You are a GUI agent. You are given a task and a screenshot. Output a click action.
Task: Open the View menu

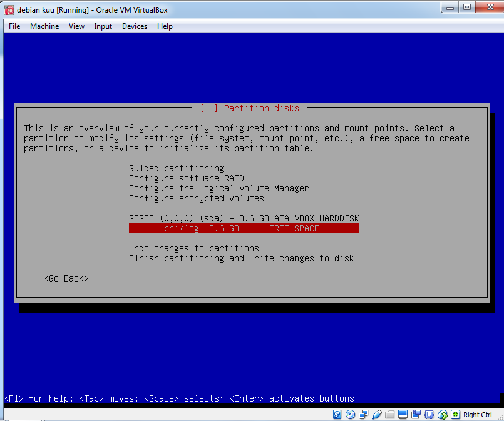tap(76, 26)
